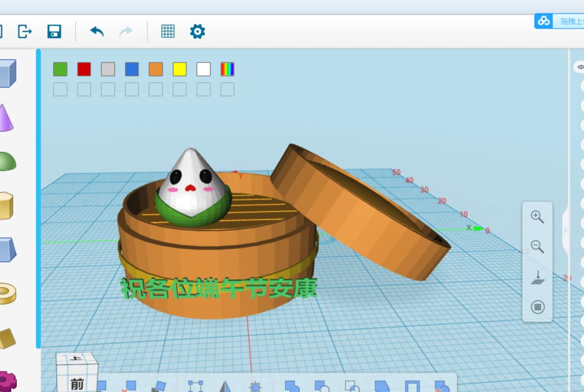The height and width of the screenshot is (392, 584).
Task: Click the center-align crosshair tool in bottom toolbar
Action: pyautogui.click(x=255, y=387)
